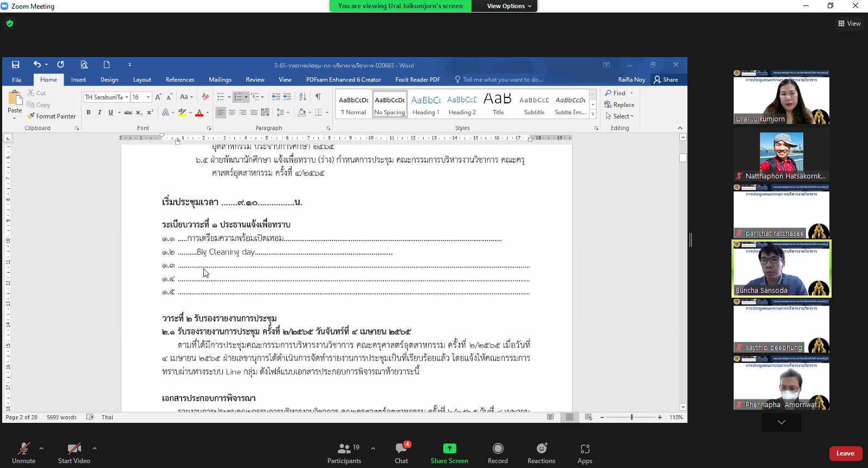The width and height of the screenshot is (868, 468).
Task: Start Video in Zoom
Action: click(x=74, y=453)
